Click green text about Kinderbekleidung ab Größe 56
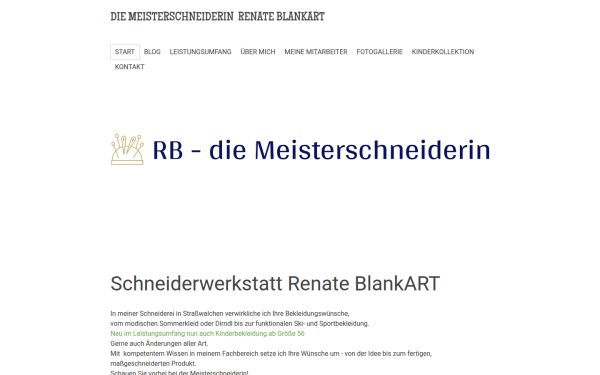The height and width of the screenshot is (375, 600). pyautogui.click(x=207, y=333)
